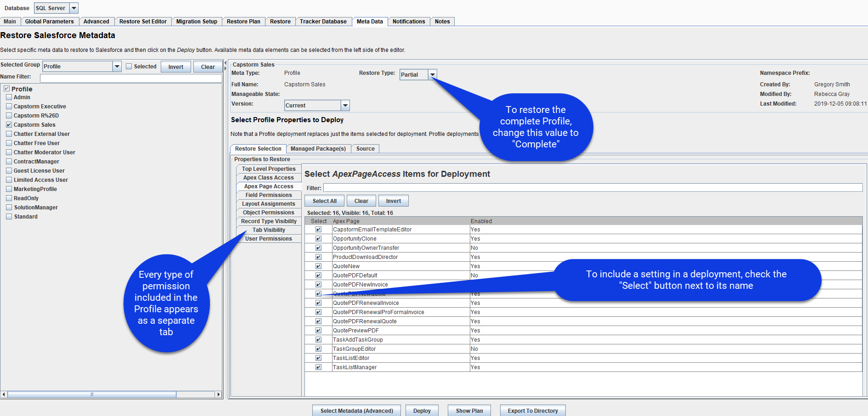The width and height of the screenshot is (868, 416).
Task: Open the Selected Group Profile dropdown
Action: [117, 67]
